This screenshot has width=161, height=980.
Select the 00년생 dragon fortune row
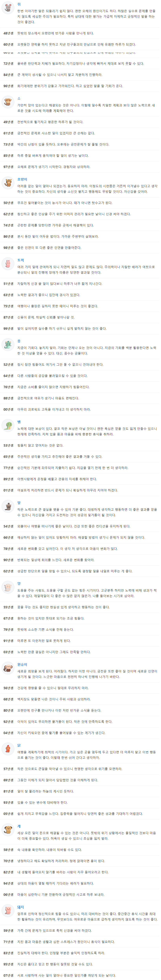click(x=80, y=409)
